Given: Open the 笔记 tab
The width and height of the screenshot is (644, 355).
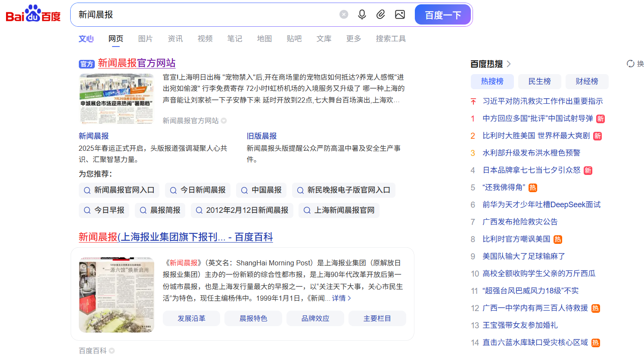Looking at the screenshot, I should click(235, 39).
